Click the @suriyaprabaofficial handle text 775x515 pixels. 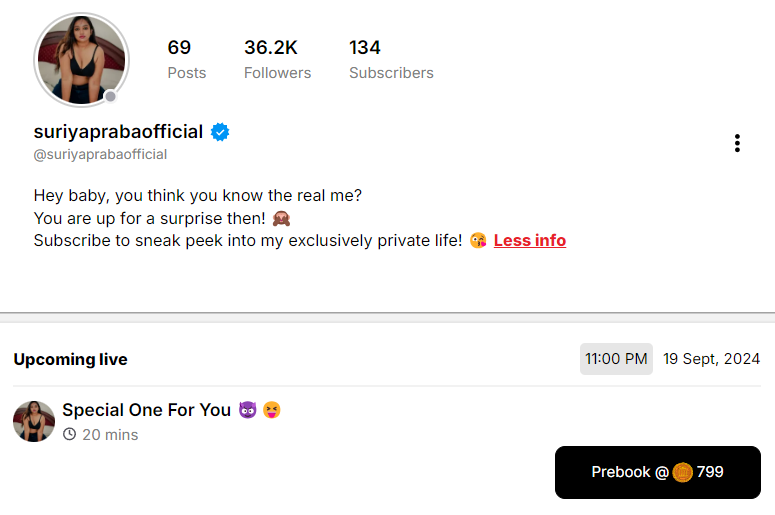point(100,155)
